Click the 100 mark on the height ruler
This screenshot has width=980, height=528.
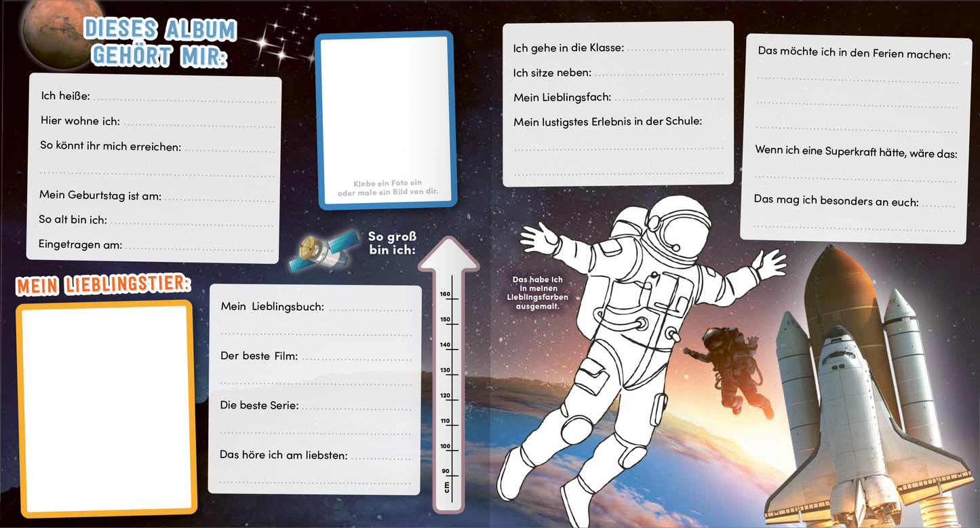click(445, 446)
